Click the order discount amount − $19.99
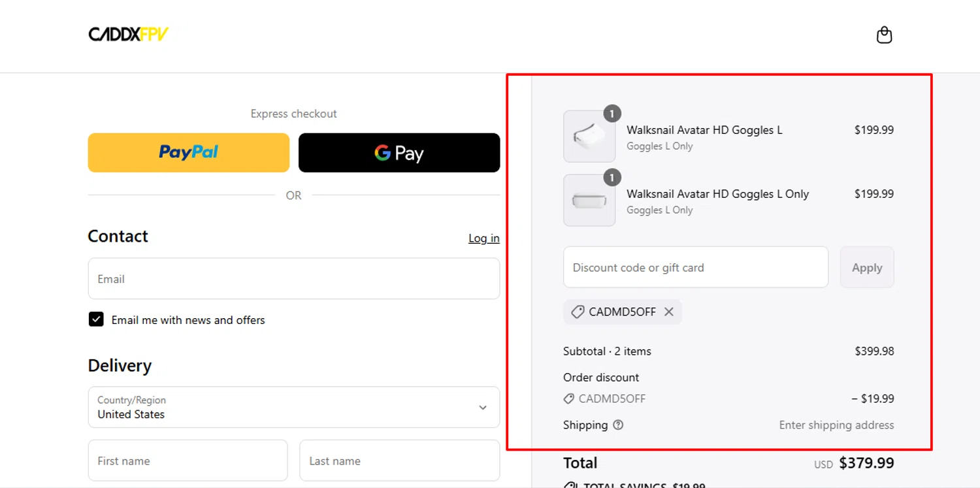The image size is (980, 488). click(872, 399)
